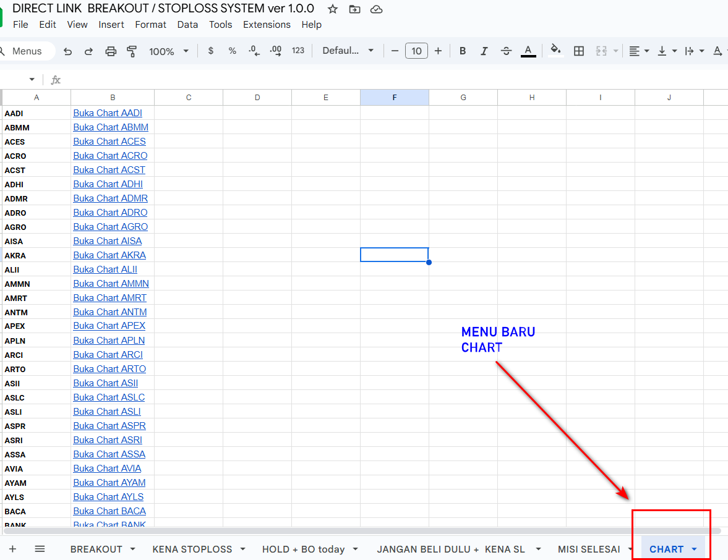Image resolution: width=728 pixels, height=560 pixels.
Task: Toggle bold formatting
Action: [463, 51]
